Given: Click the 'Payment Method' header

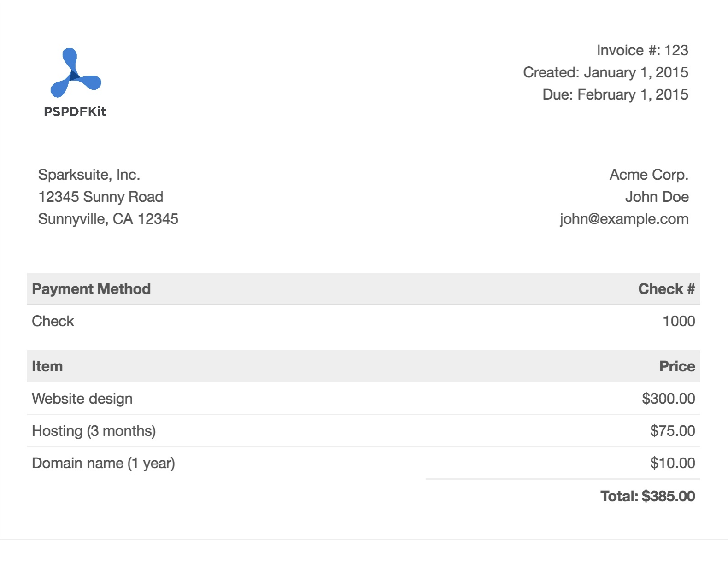Looking at the screenshot, I should (91, 289).
